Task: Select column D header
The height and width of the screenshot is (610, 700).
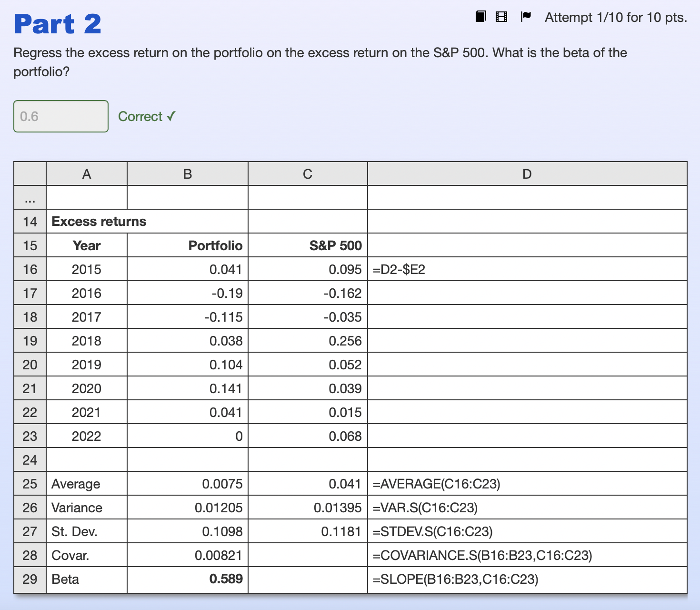Action: pos(527,174)
